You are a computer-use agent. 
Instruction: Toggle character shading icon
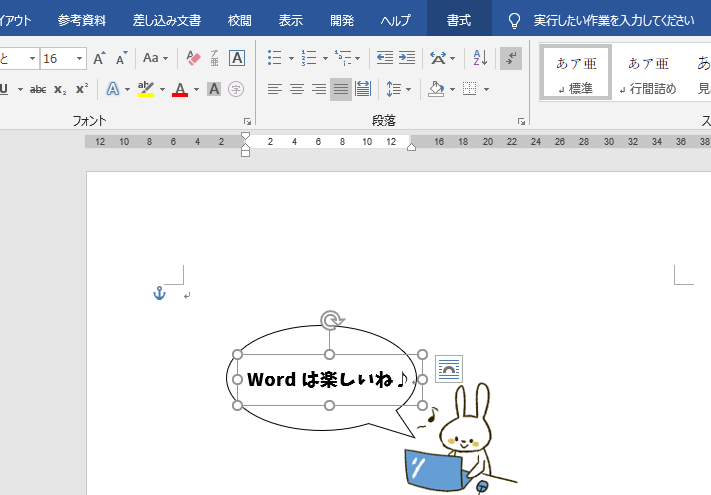coord(214,89)
